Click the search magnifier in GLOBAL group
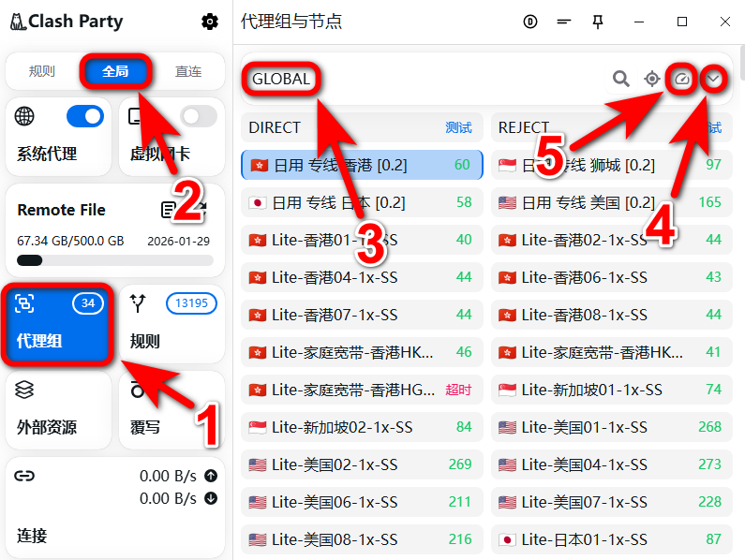This screenshot has width=745, height=560. click(620, 79)
